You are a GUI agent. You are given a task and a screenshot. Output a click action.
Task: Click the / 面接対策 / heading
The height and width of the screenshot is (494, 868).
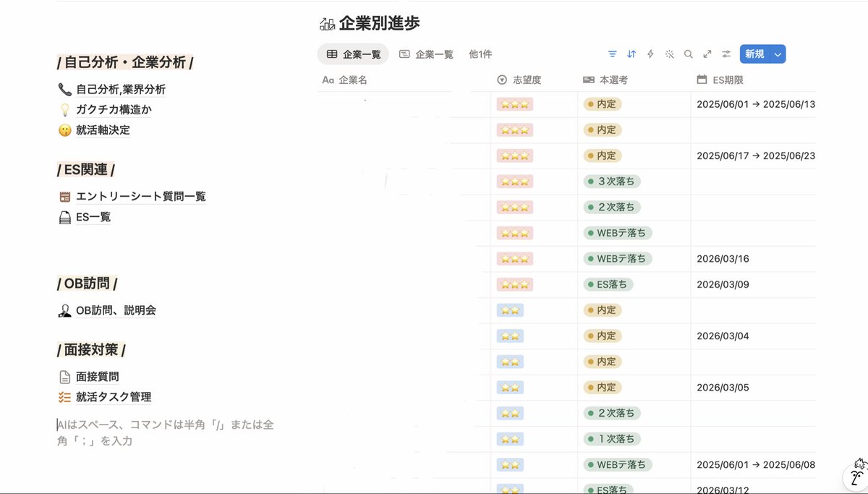tap(92, 350)
